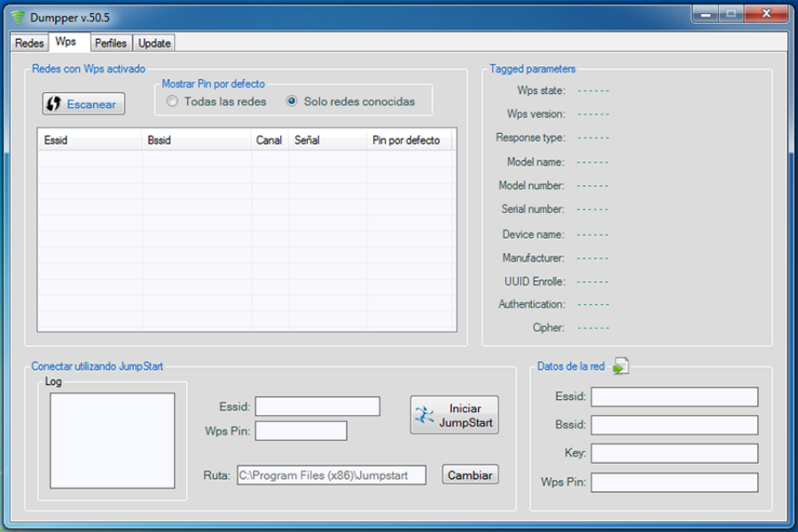Viewport: 798px width, 532px height.
Task: Click the "Authentication:" label
Action: 532,304
